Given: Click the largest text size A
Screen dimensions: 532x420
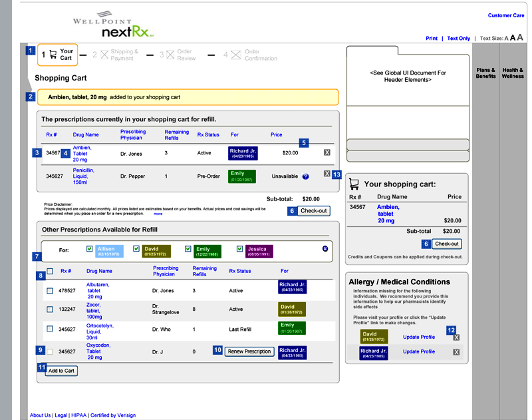Looking at the screenshot, I should (x=520, y=37).
